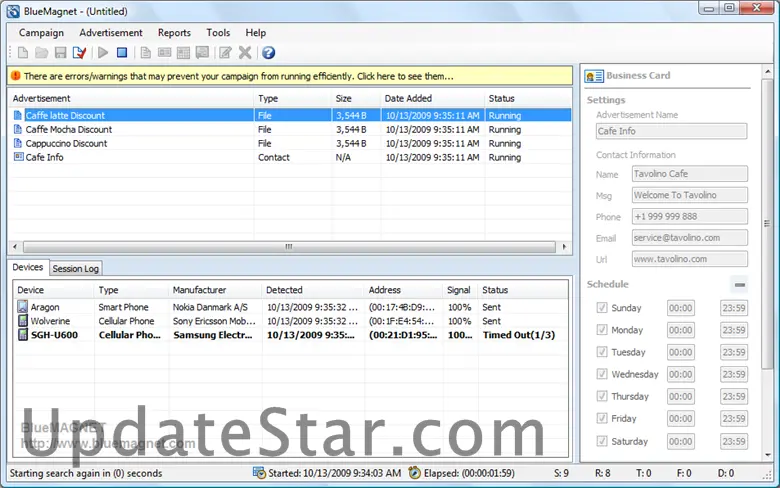Click the validate campaign checkmark icon
The width and height of the screenshot is (780, 488).
coord(79,52)
